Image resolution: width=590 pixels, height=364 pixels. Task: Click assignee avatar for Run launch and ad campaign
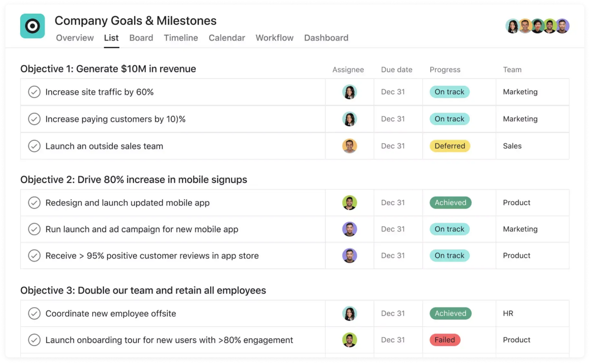pos(349,229)
